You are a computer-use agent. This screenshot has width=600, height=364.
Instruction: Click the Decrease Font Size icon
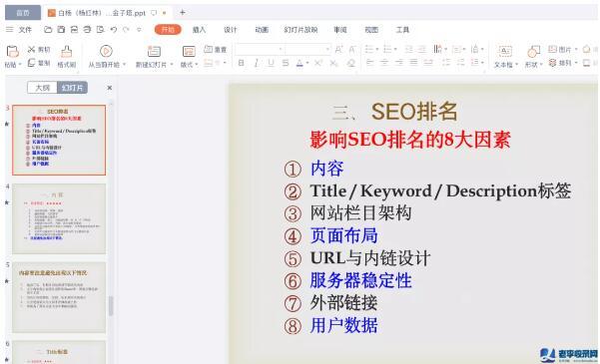[x=352, y=49]
